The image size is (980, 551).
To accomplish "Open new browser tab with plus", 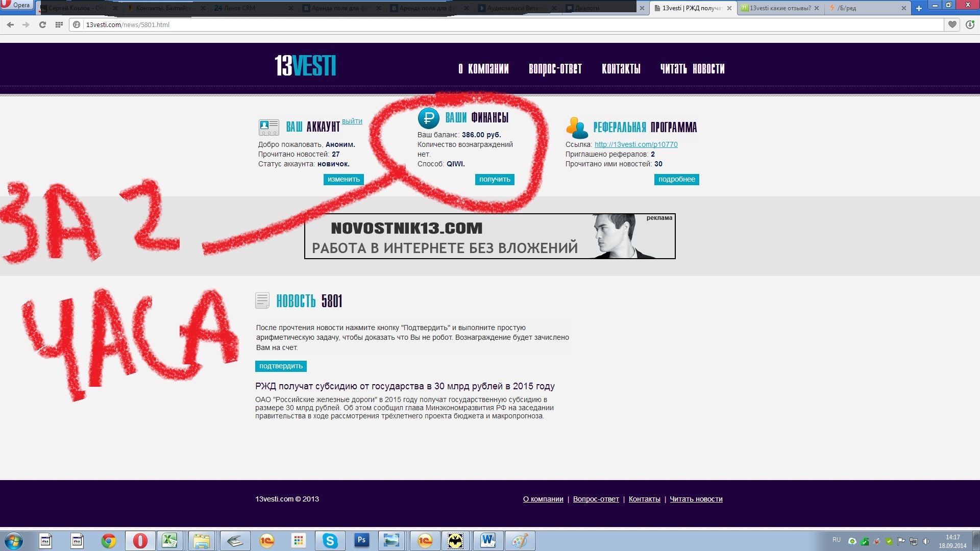I will coord(919,8).
